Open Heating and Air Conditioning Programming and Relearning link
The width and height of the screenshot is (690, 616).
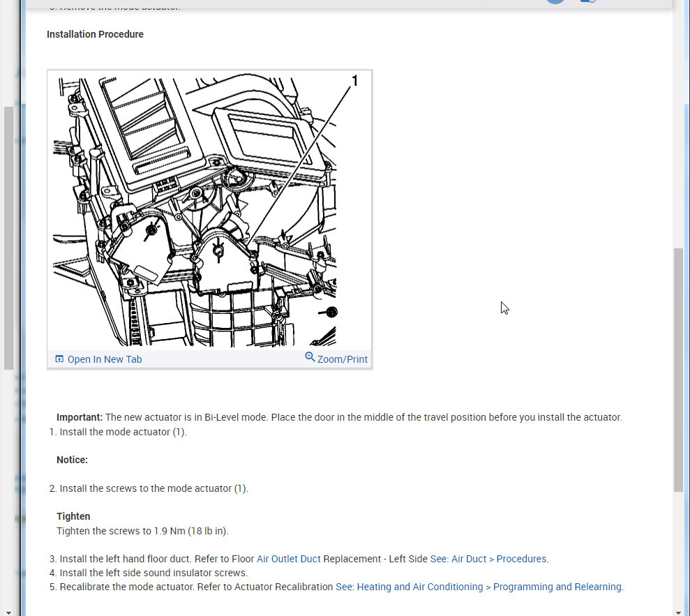[x=480, y=587]
